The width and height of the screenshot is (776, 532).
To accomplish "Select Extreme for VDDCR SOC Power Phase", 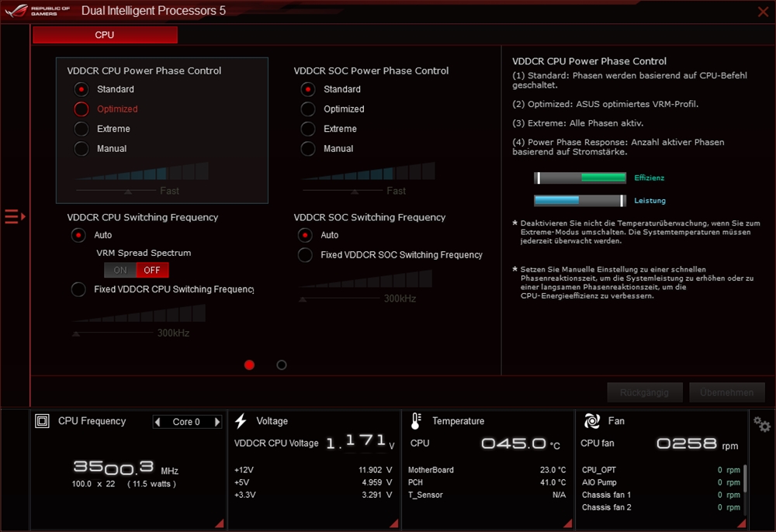I will pos(308,129).
